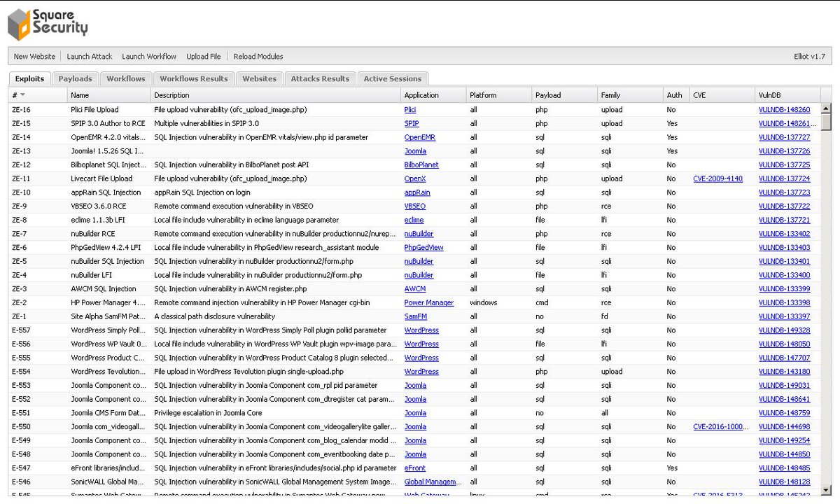Show the Active Sessions tab
The height and width of the screenshot is (504, 840).
click(x=393, y=78)
